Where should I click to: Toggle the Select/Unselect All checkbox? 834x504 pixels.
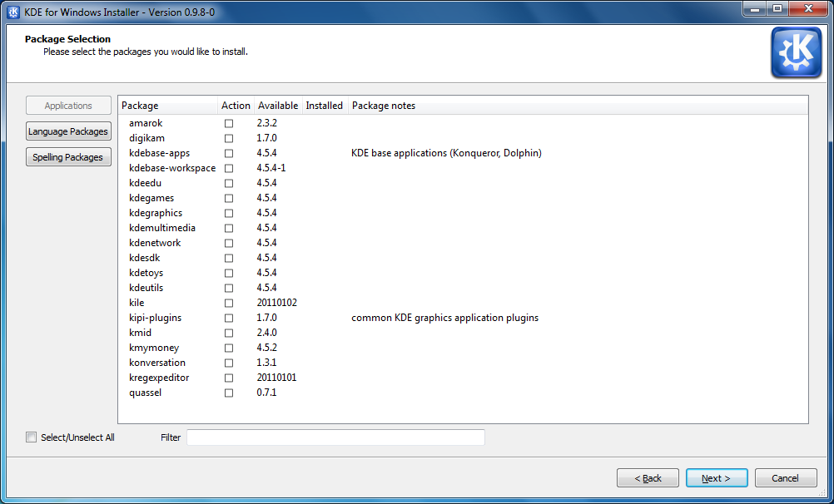click(31, 437)
